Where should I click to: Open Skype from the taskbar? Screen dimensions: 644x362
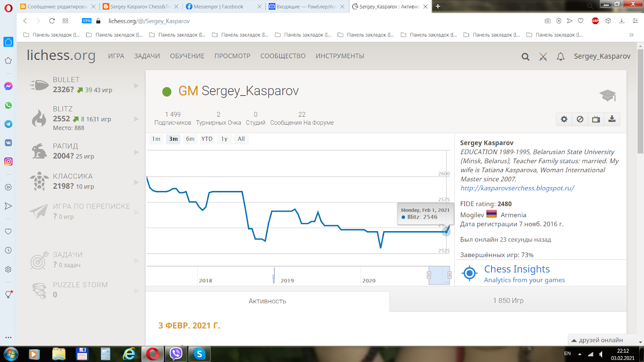pos(199,354)
